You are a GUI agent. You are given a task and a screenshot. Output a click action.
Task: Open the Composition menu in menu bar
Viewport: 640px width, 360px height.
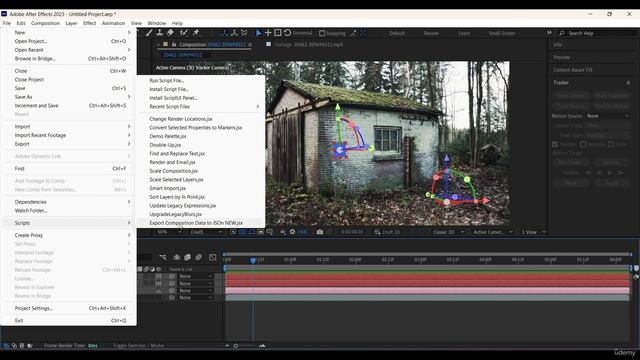tap(45, 23)
